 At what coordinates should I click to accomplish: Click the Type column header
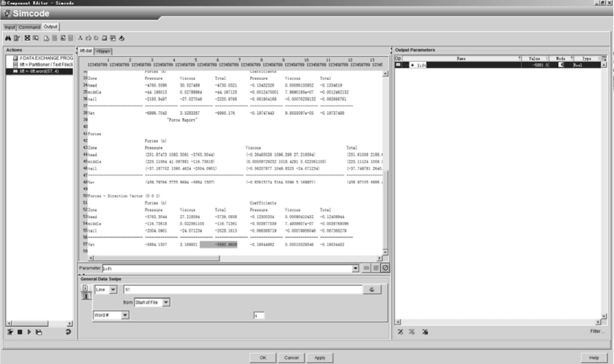pos(587,59)
